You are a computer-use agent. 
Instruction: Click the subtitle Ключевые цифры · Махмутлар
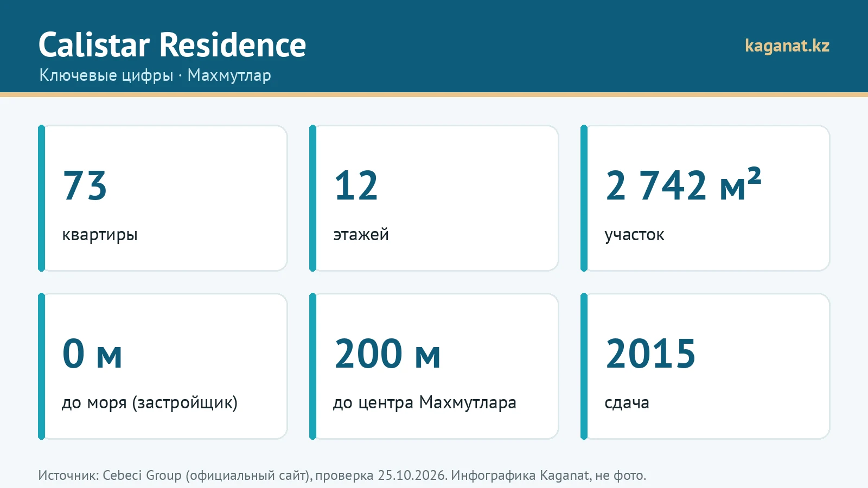[x=155, y=75]
